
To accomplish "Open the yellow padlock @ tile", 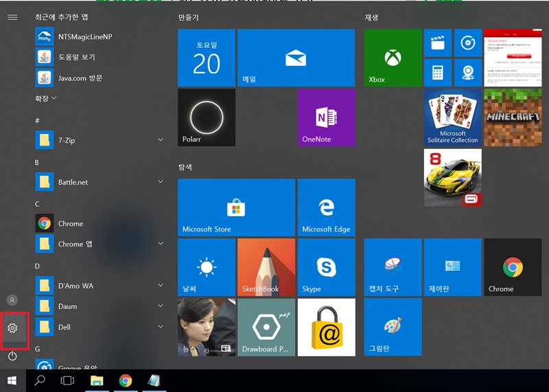I will click(x=327, y=327).
